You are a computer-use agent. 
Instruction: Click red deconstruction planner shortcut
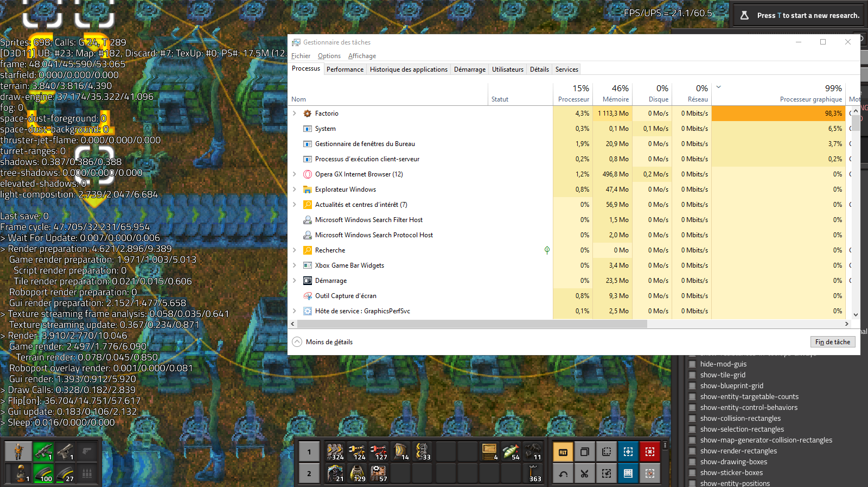(x=650, y=452)
